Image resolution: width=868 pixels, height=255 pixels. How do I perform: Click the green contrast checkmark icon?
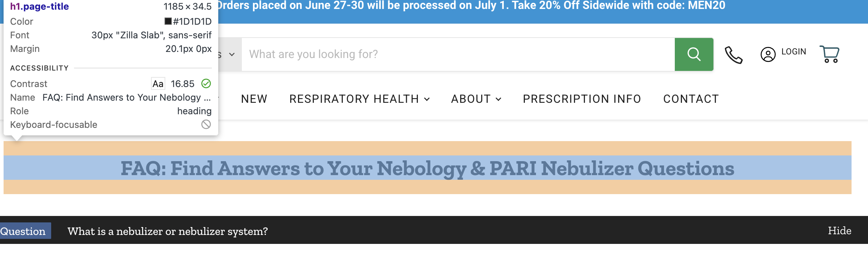[206, 83]
